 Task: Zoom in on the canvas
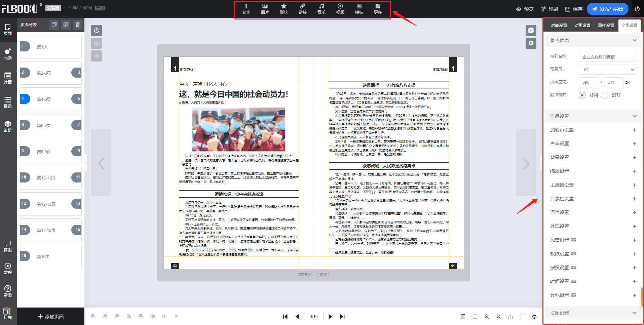click(487, 317)
